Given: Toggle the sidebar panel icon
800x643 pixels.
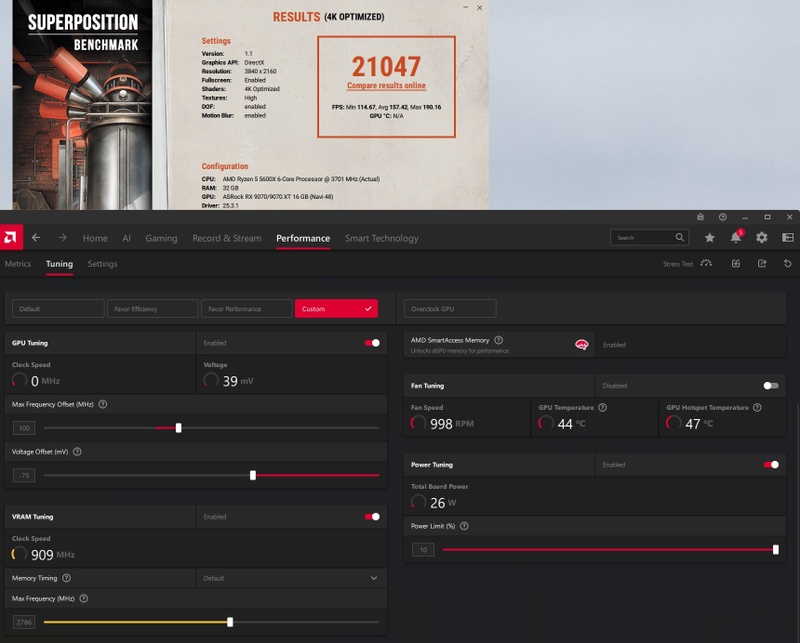Looking at the screenshot, I should 788,237.
